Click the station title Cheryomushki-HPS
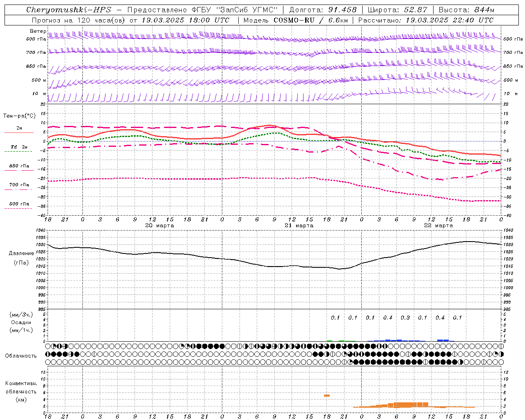 [68, 10]
